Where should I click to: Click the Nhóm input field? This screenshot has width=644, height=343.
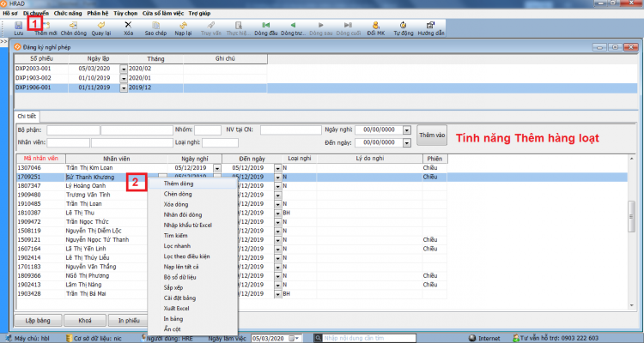tap(208, 130)
